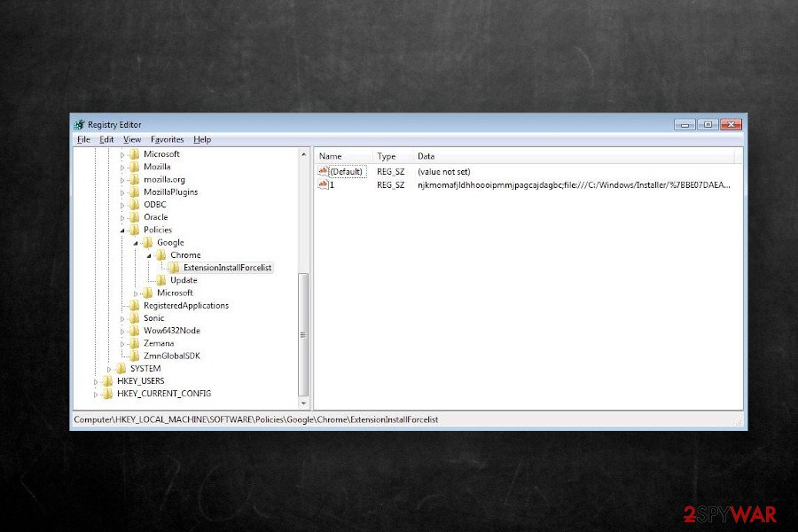Click the tree scrollbar down arrow
The image size is (798, 532).
[x=304, y=403]
